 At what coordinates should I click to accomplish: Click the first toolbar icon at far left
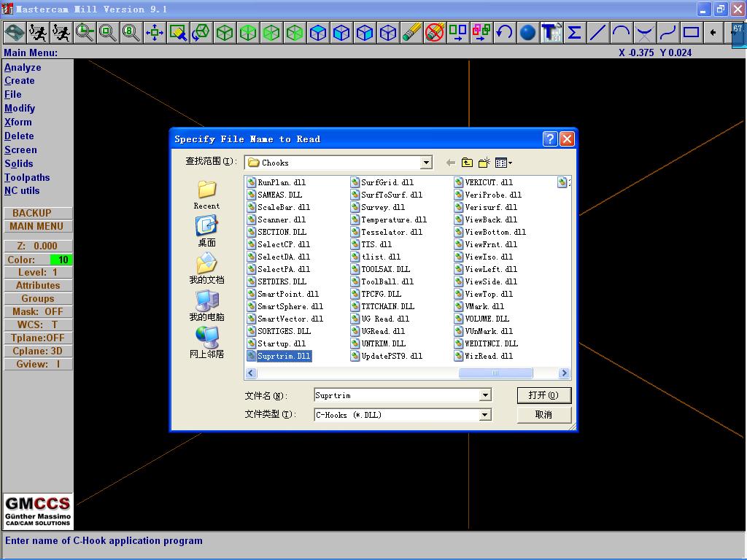point(15,32)
